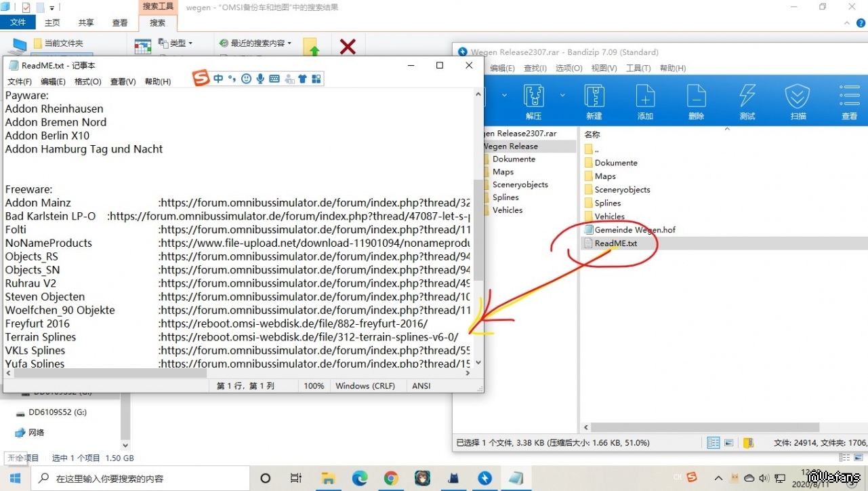
Task: Select Gemeinde Wegen.hof file in archive
Action: (x=634, y=230)
